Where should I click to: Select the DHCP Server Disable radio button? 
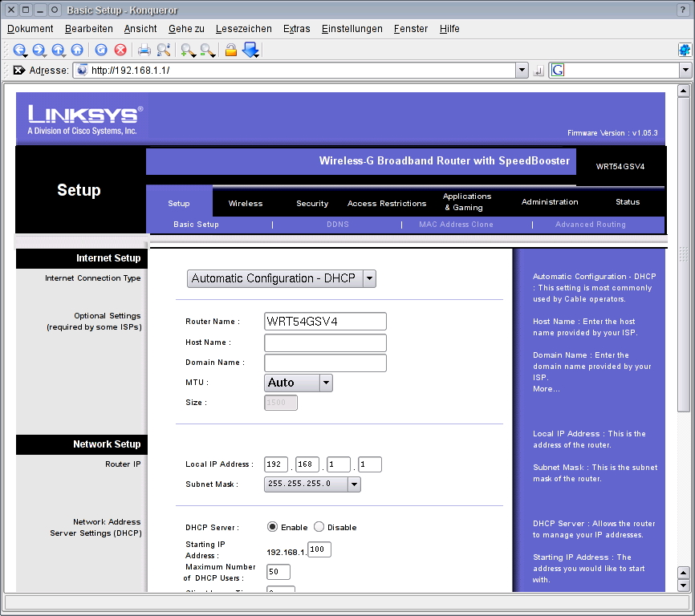(319, 526)
